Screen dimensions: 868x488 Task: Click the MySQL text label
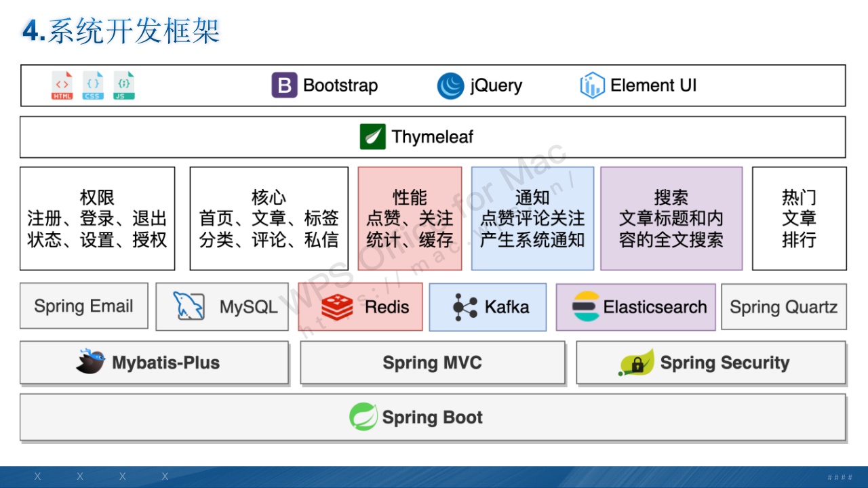[249, 307]
